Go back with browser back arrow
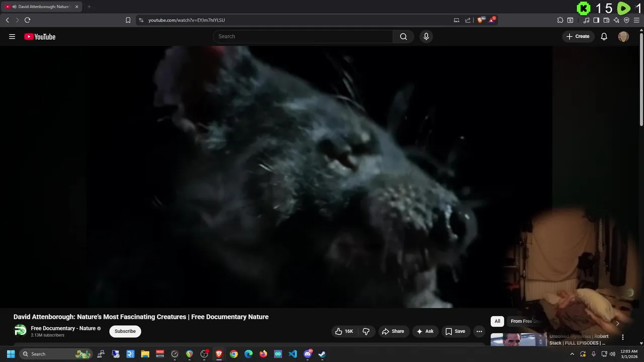 tap(7, 20)
